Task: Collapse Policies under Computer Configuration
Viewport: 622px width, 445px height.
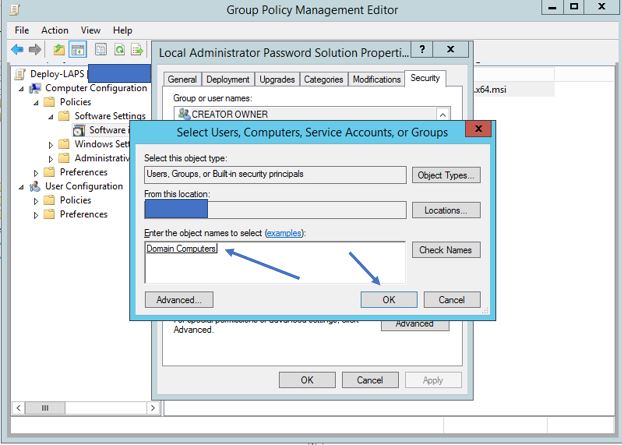Action: point(36,103)
